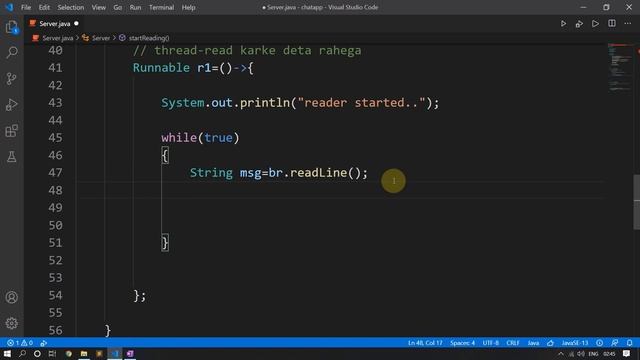Click Ln 48, Col 17 in status bar
This screenshot has width=640, height=360.
point(425,343)
